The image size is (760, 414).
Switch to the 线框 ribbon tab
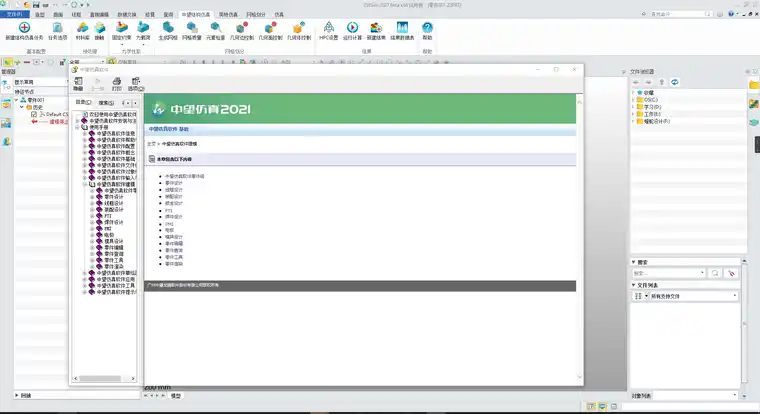76,15
